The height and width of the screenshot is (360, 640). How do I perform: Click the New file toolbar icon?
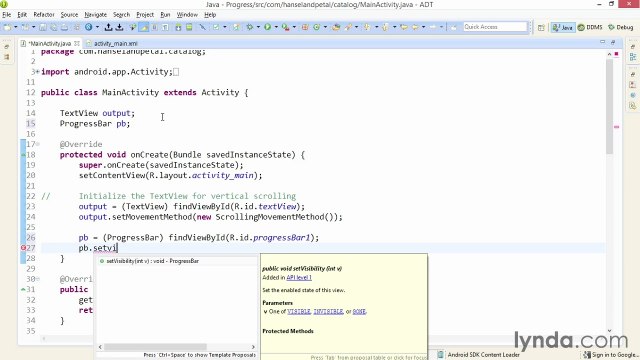click(7, 27)
